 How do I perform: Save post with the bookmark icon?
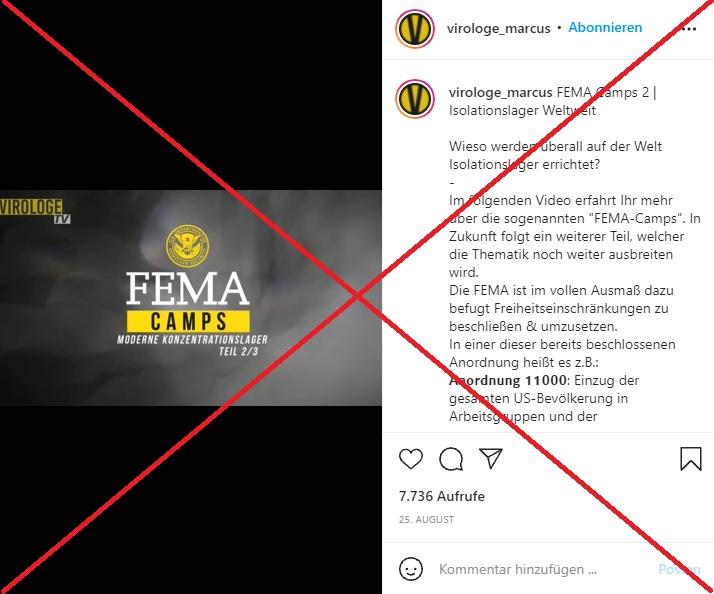690,459
